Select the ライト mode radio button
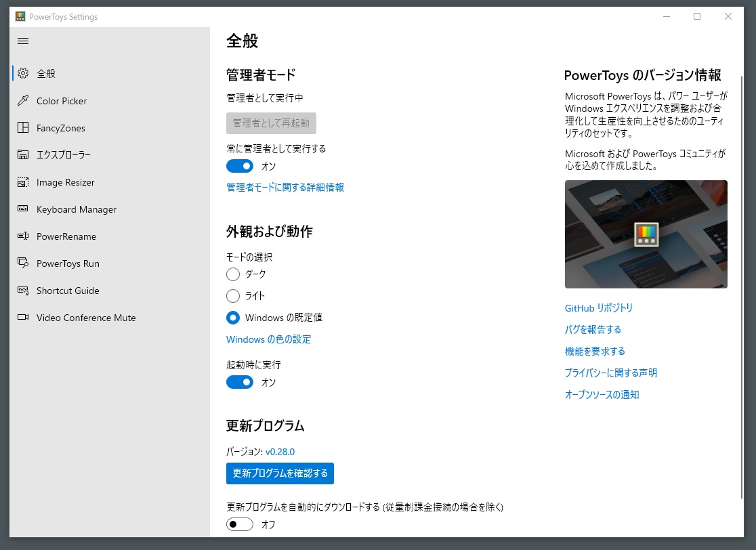The height and width of the screenshot is (550, 756). point(233,295)
